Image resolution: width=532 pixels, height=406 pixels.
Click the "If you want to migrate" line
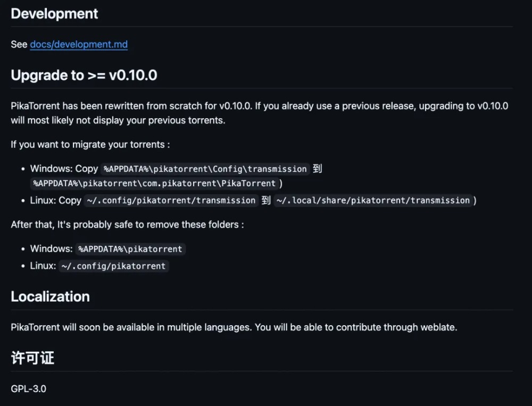(90, 144)
